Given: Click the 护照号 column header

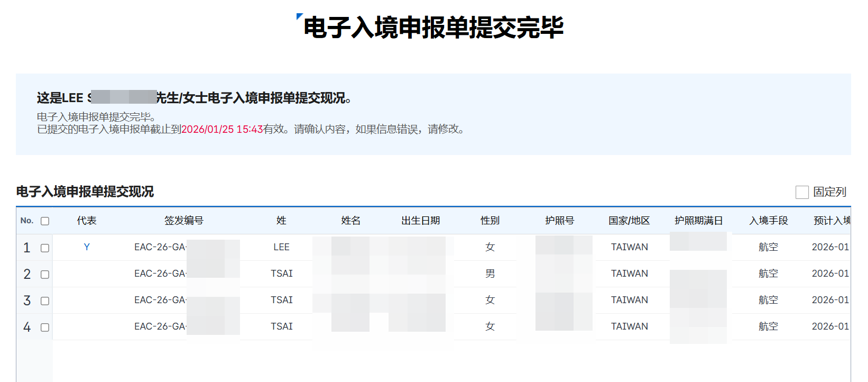Looking at the screenshot, I should point(559,221).
